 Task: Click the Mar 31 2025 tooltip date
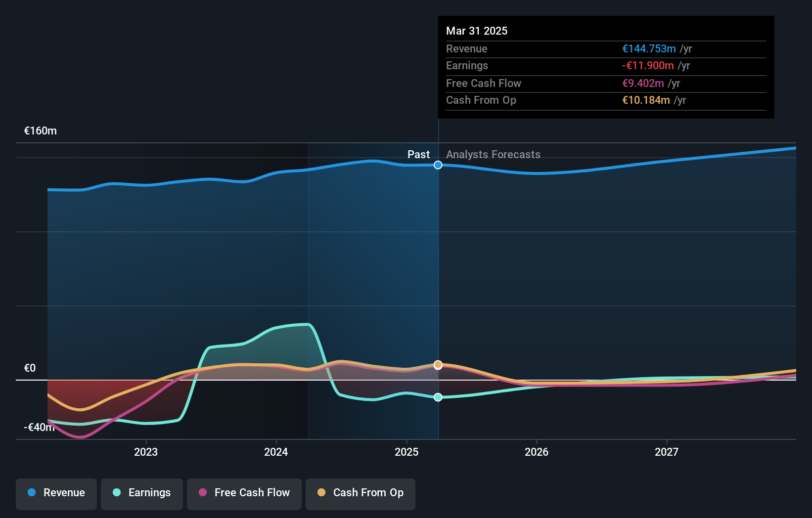477,31
